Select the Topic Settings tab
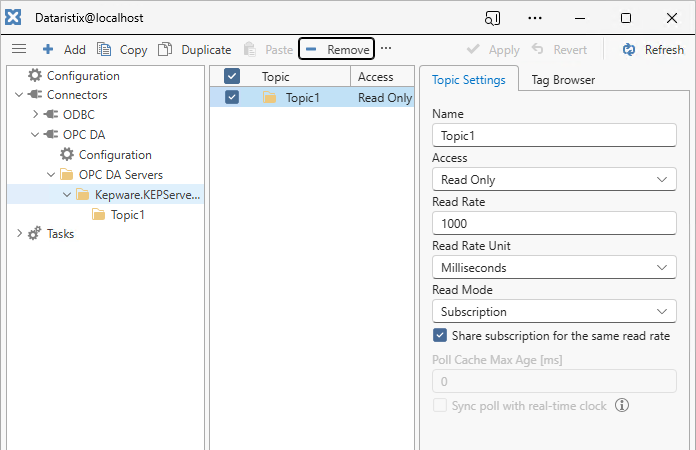This screenshot has height=450, width=696. pyautogui.click(x=468, y=80)
